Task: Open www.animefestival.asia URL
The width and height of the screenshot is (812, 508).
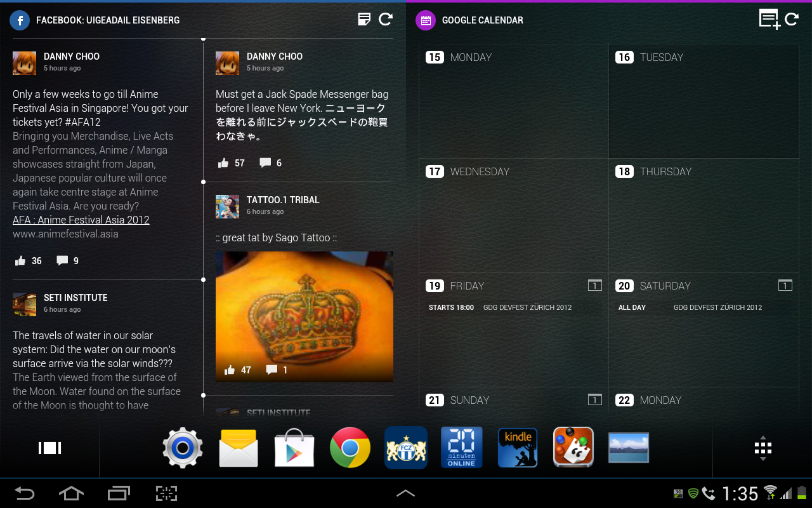Action: [x=65, y=234]
